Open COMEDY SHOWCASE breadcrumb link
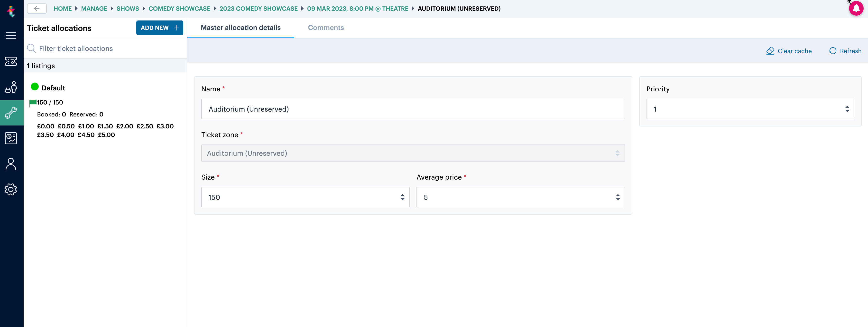The width and height of the screenshot is (868, 327). click(x=179, y=9)
